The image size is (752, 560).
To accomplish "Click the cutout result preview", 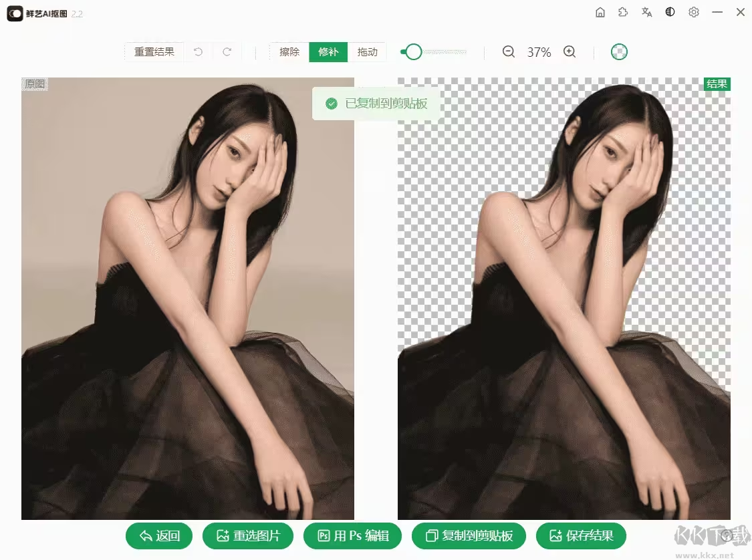I will pyautogui.click(x=564, y=298).
